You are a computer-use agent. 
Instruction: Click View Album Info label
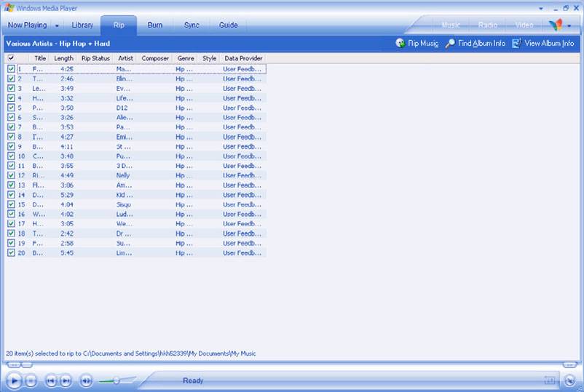click(x=549, y=43)
